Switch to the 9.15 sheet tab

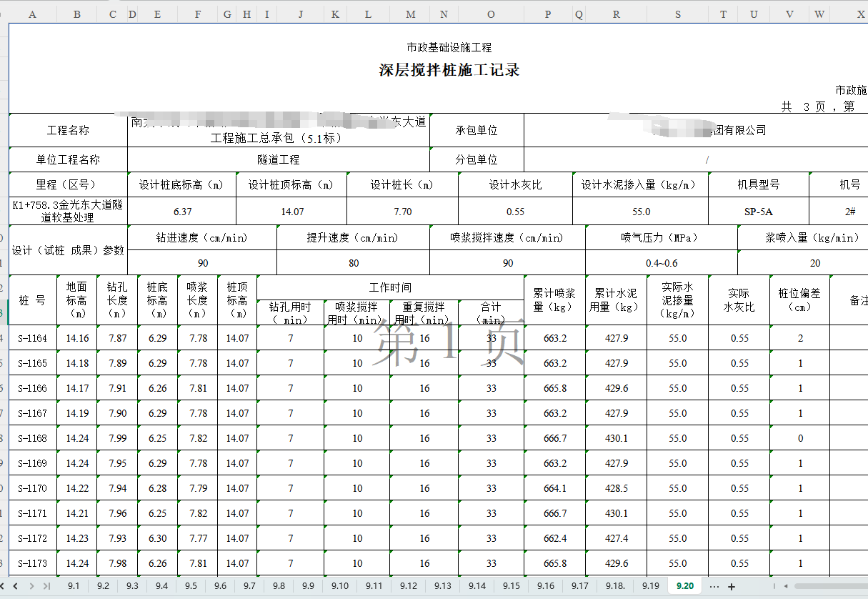pos(512,585)
